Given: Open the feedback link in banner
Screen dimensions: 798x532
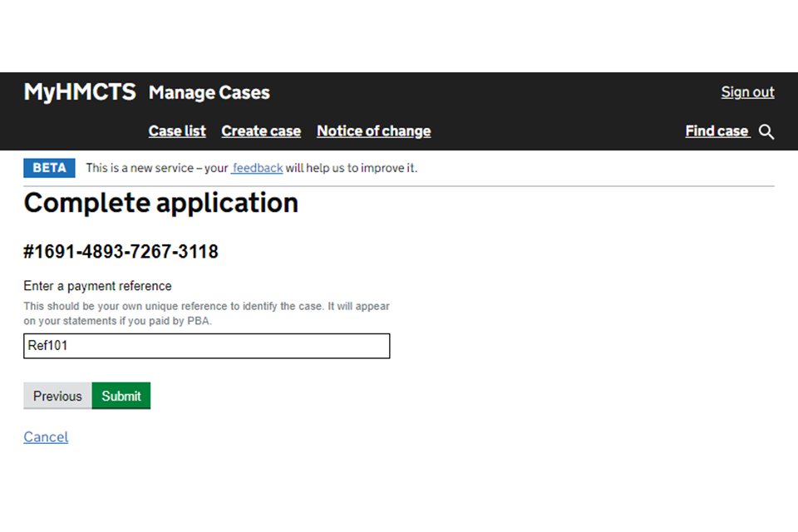Looking at the screenshot, I should pyautogui.click(x=258, y=168).
